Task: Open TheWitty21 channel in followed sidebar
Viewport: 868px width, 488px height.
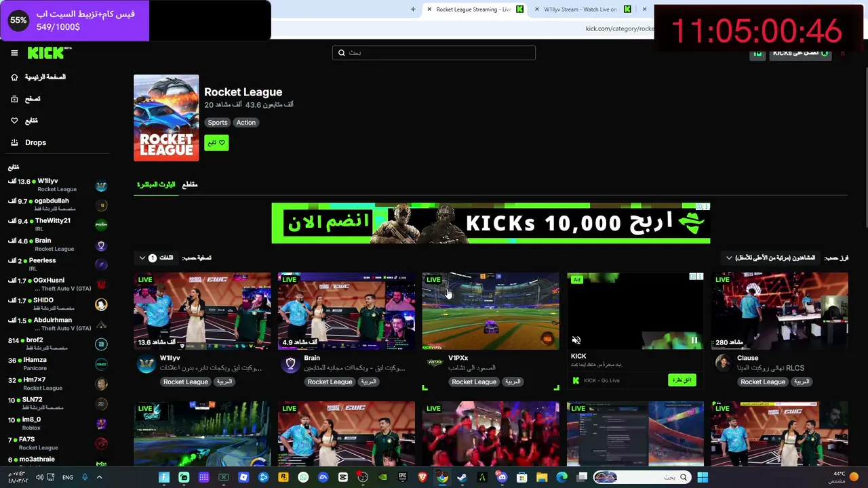Action: [x=58, y=224]
